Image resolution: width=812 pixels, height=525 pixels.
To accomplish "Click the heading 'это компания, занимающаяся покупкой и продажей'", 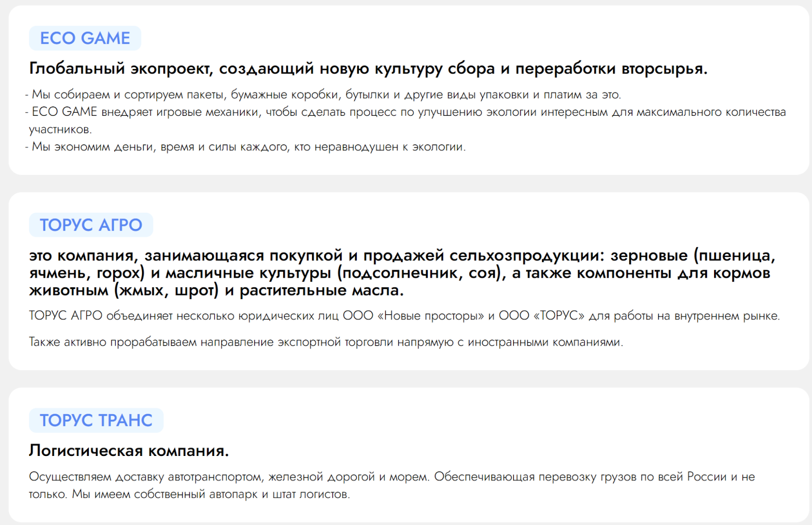I will (402, 273).
